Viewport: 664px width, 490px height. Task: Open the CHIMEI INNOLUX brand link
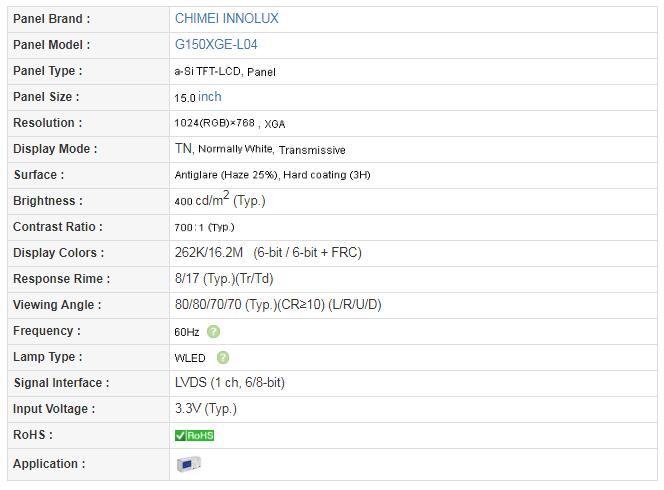[227, 18]
